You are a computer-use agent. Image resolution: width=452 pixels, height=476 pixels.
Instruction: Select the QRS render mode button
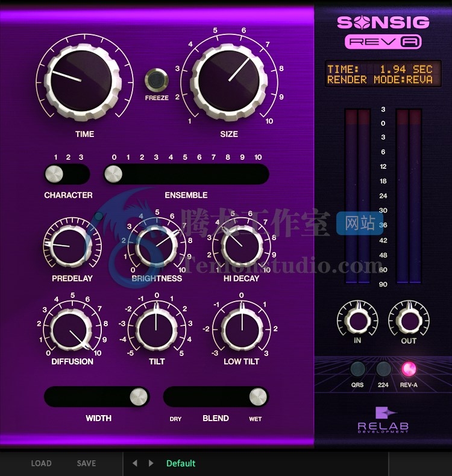(x=357, y=369)
